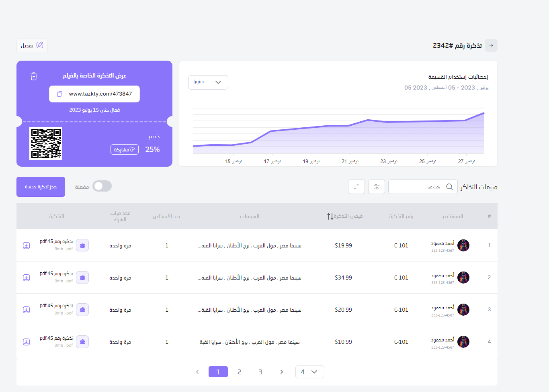Image resolution: width=549 pixels, height=392 pixels.
Task: Open the rows-per-page dropdown showing 4
Action: [x=309, y=372]
